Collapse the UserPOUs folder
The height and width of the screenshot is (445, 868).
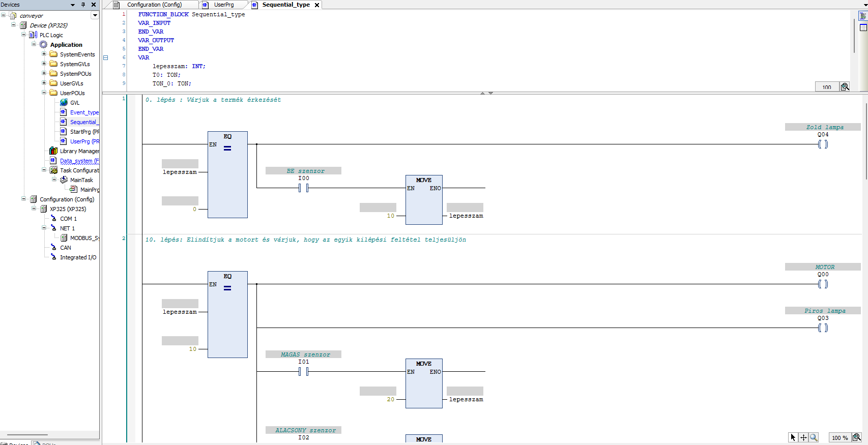click(x=44, y=93)
